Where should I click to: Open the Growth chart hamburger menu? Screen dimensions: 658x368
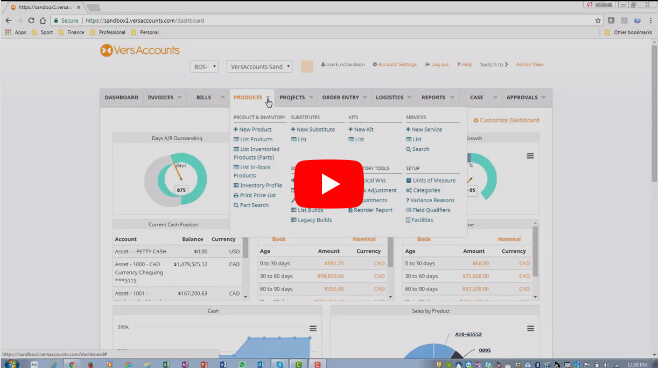click(530, 156)
